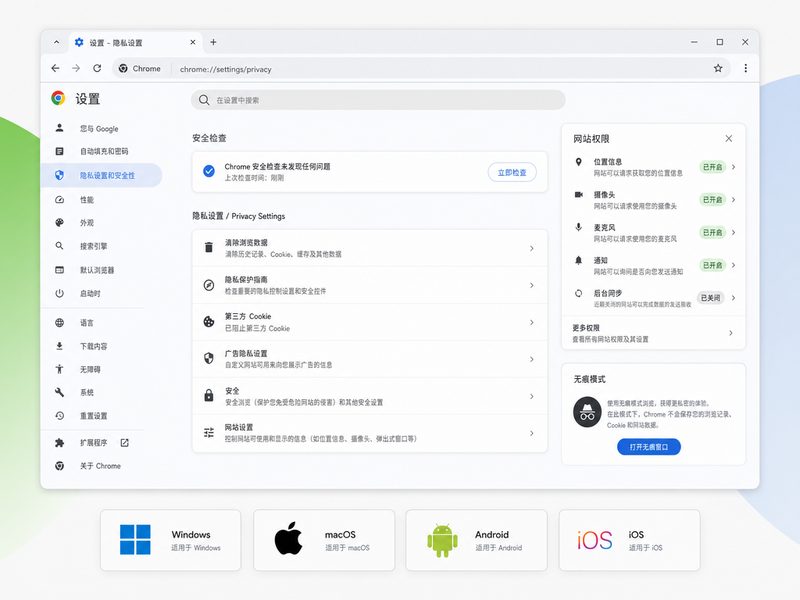Expand the 摄像头 permission chevron

pyautogui.click(x=733, y=199)
